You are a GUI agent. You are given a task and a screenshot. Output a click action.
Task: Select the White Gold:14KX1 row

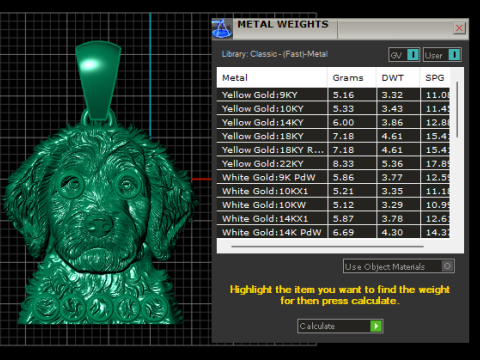click(x=333, y=219)
